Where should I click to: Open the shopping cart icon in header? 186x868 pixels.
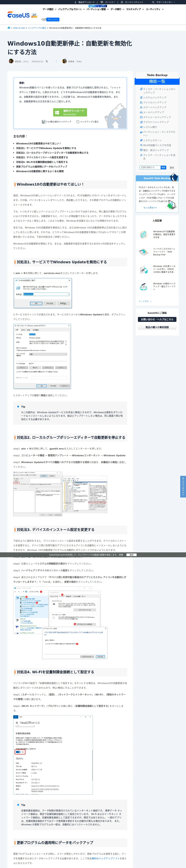pos(45,20)
